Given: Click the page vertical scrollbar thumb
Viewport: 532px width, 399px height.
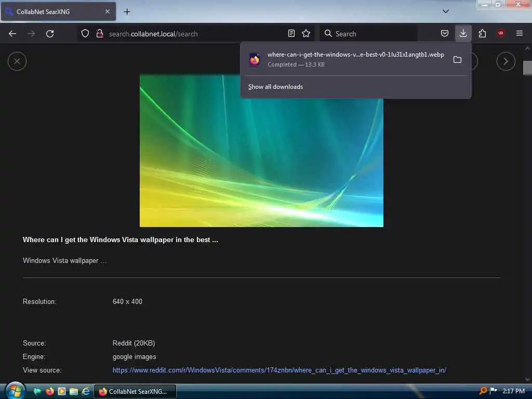Looking at the screenshot, I should point(527,68).
